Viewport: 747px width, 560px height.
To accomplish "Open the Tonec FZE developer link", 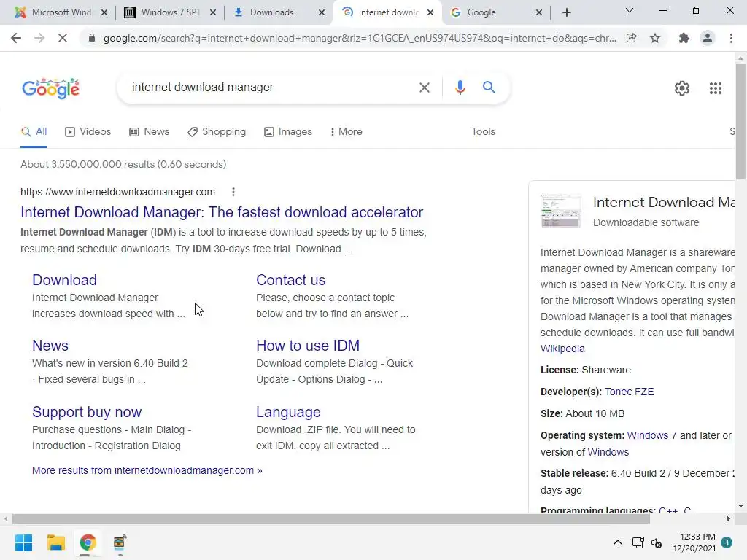I will pyautogui.click(x=629, y=392).
